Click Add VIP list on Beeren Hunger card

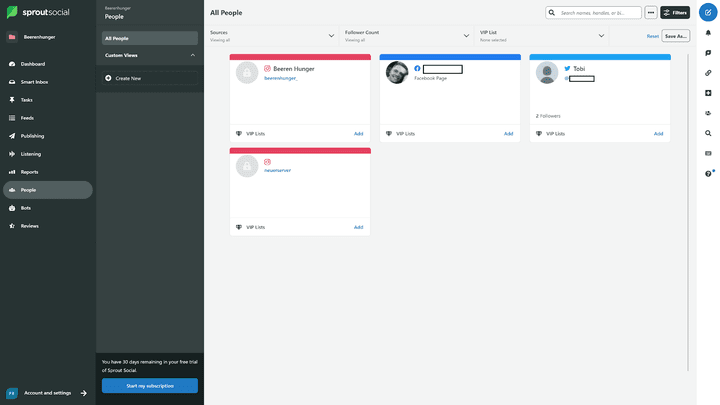click(x=358, y=134)
